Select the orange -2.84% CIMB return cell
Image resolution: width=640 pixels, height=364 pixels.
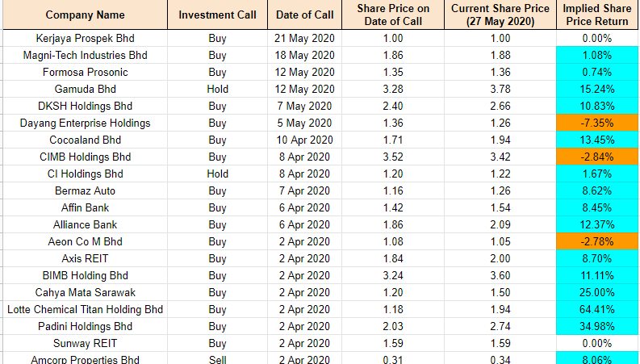click(x=596, y=157)
